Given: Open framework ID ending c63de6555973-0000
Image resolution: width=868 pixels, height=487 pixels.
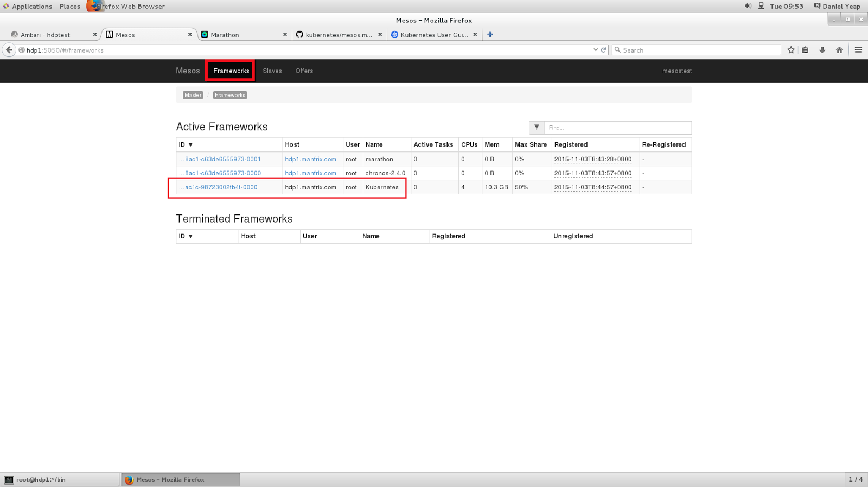Looking at the screenshot, I should pyautogui.click(x=220, y=173).
